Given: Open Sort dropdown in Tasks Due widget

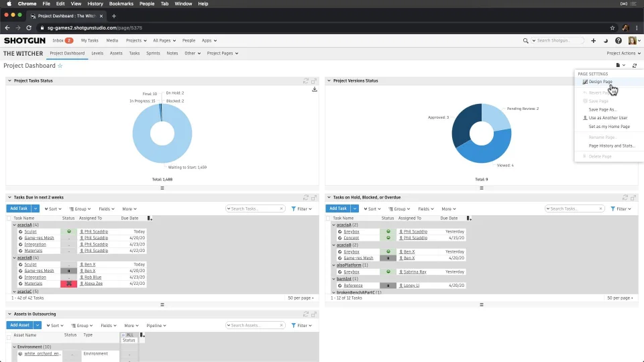Looking at the screenshot, I should pos(53,209).
